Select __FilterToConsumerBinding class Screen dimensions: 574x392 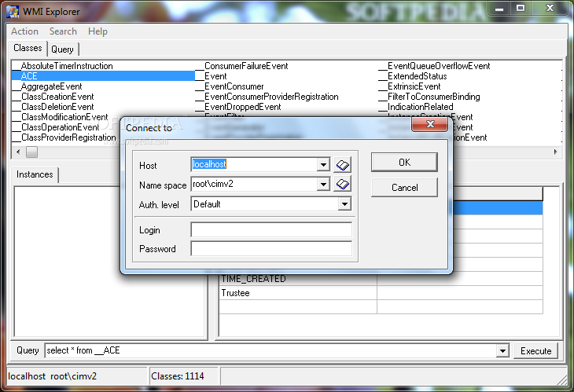click(429, 97)
